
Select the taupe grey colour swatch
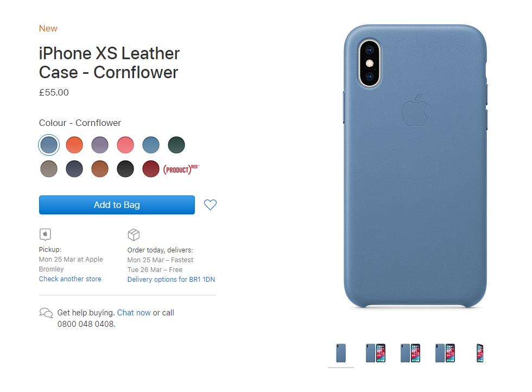point(49,169)
